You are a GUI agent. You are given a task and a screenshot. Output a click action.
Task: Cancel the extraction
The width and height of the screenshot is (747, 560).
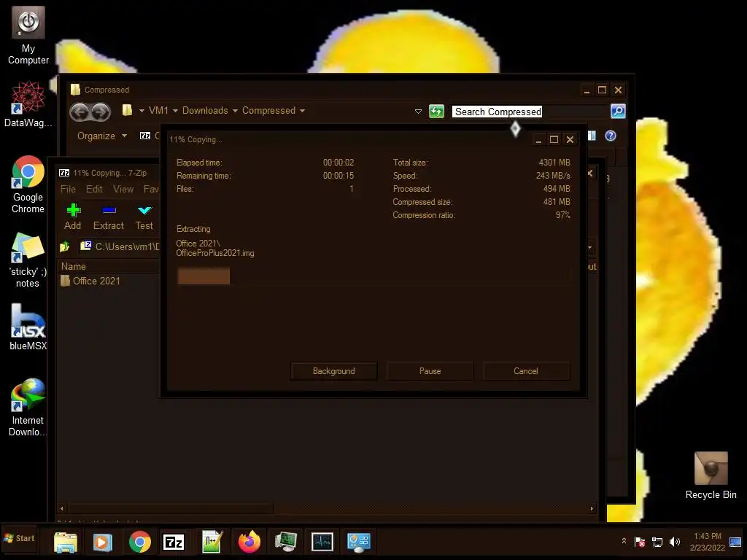(526, 371)
